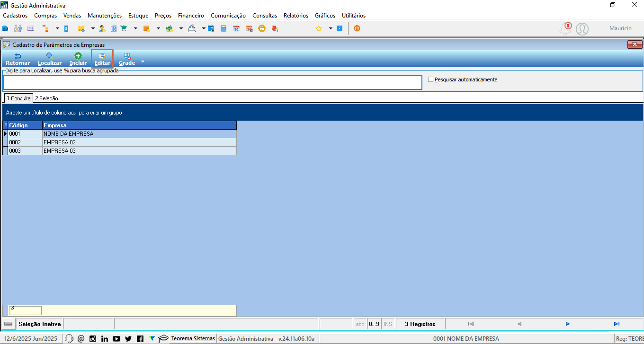Open the Relatórios menu
The height and width of the screenshot is (344, 644).
coord(296,16)
